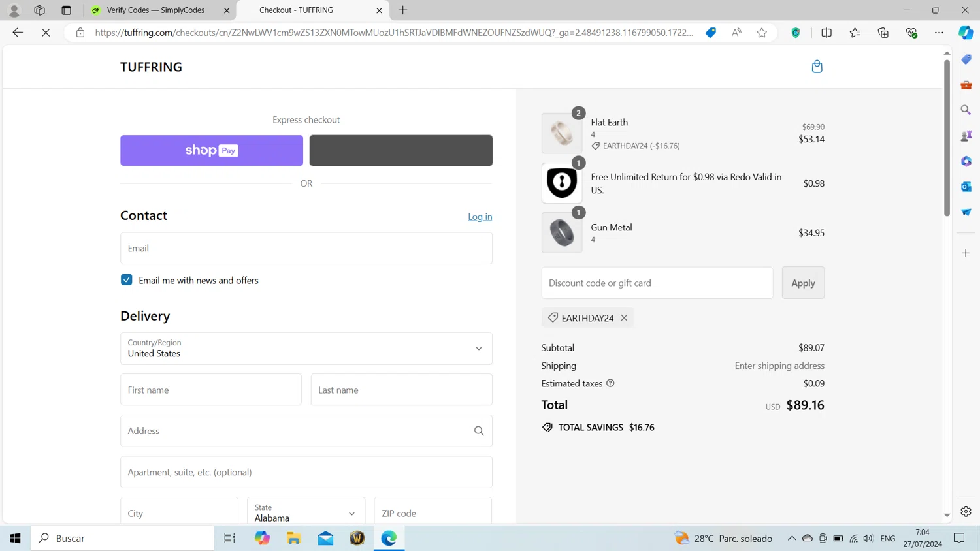Screen dimensions: 980x551
Task: Click into the Email field
Action: [306, 248]
